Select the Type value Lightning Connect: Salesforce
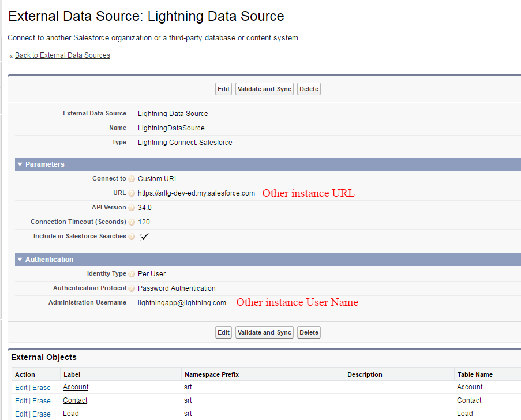Image resolution: width=521 pixels, height=420 pixels. pyautogui.click(x=185, y=142)
